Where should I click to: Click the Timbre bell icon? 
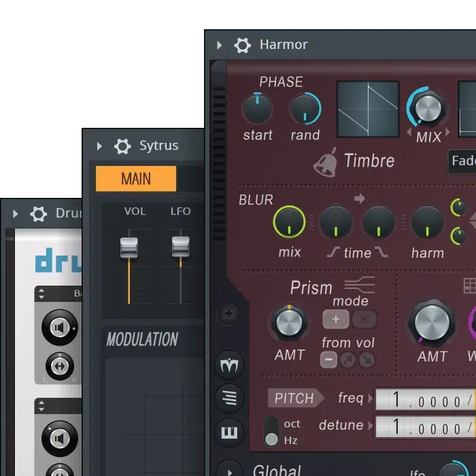(326, 163)
